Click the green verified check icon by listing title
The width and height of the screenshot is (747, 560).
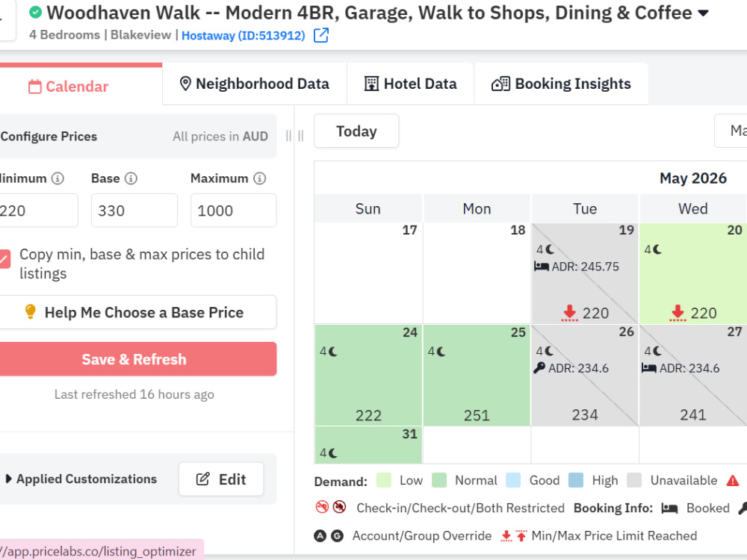pyautogui.click(x=35, y=12)
